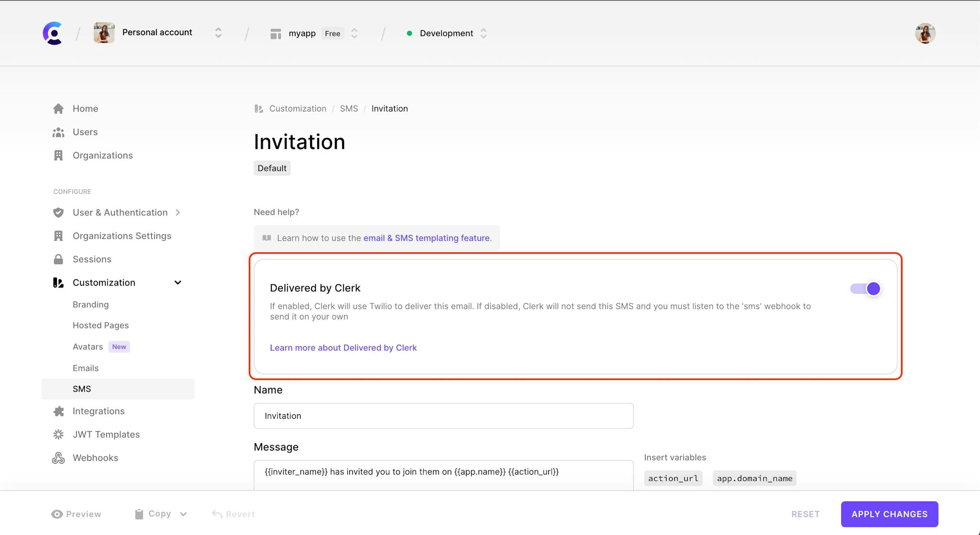This screenshot has width=980, height=535.
Task: Click the Integrations sidebar icon
Action: 58,411
